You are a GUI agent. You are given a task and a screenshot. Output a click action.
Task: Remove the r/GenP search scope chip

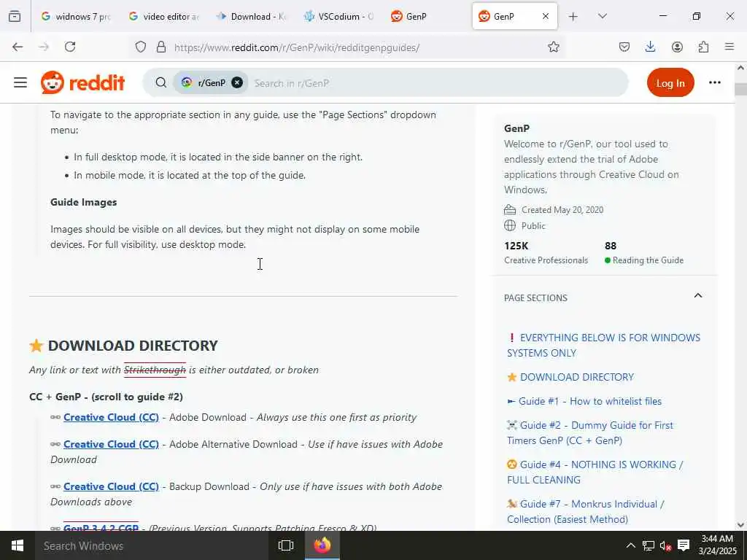(x=237, y=82)
